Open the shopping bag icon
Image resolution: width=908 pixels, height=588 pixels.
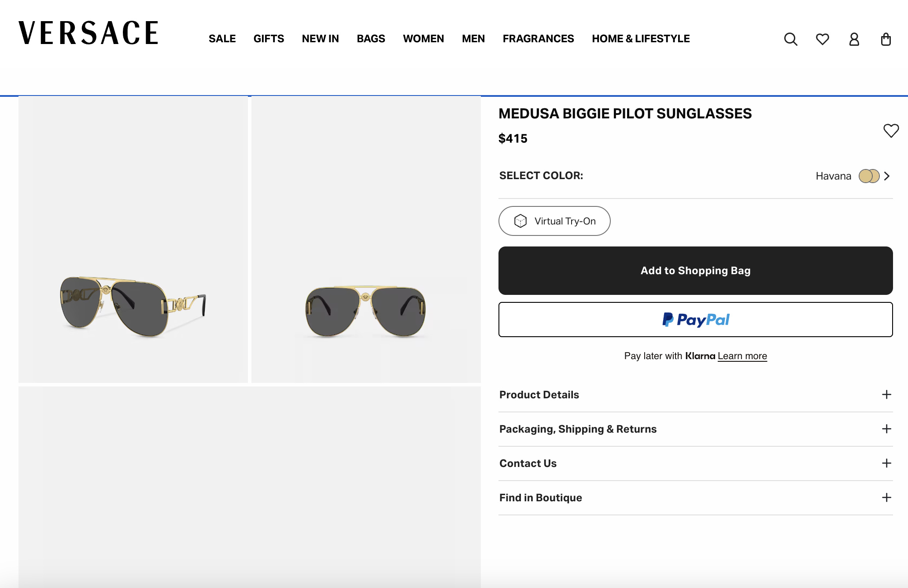[886, 40]
